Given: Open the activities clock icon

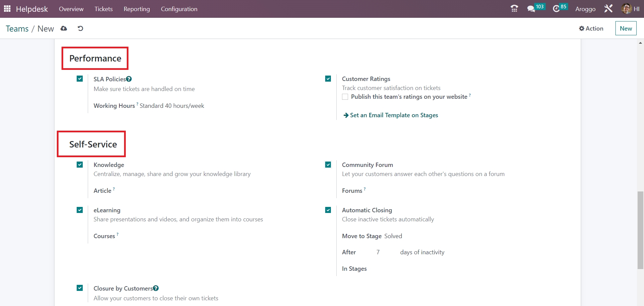Looking at the screenshot, I should click(x=556, y=9).
